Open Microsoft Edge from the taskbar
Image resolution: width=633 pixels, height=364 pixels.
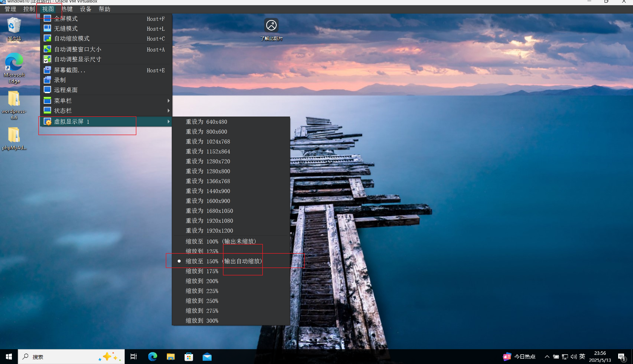coord(152,357)
